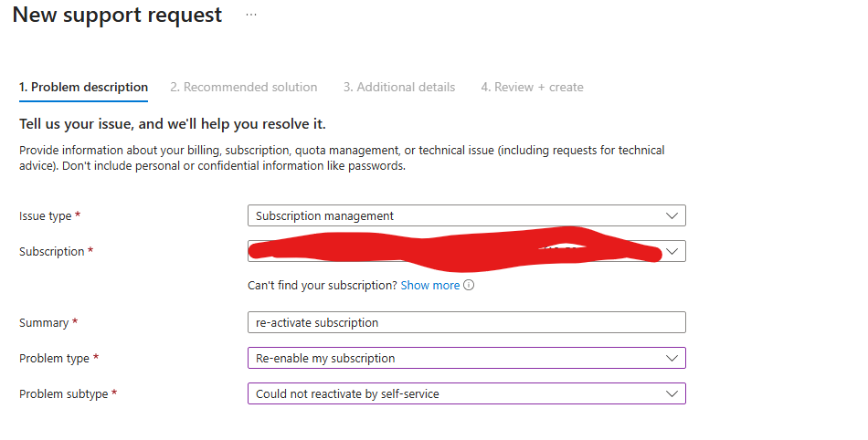Follow the Show more link
Viewport: 868px width, 440px height.
click(430, 285)
